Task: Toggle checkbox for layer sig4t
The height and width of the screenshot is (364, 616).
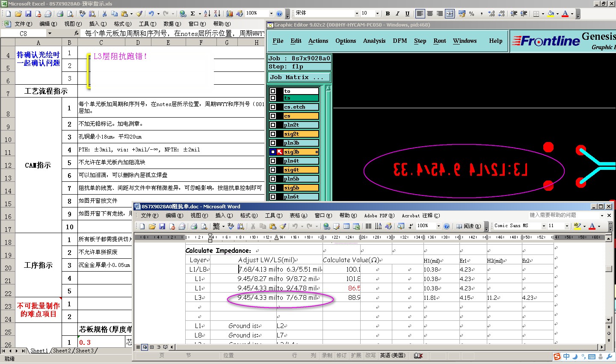Action: coord(273,170)
